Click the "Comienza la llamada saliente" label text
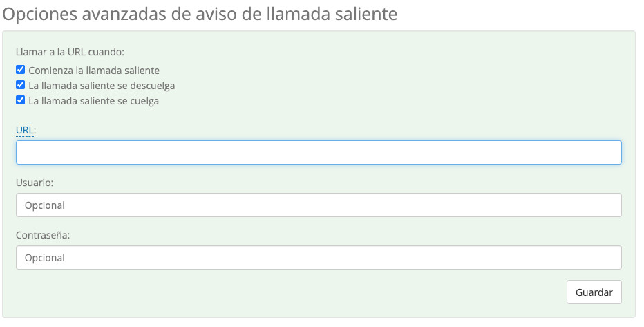 coord(94,71)
